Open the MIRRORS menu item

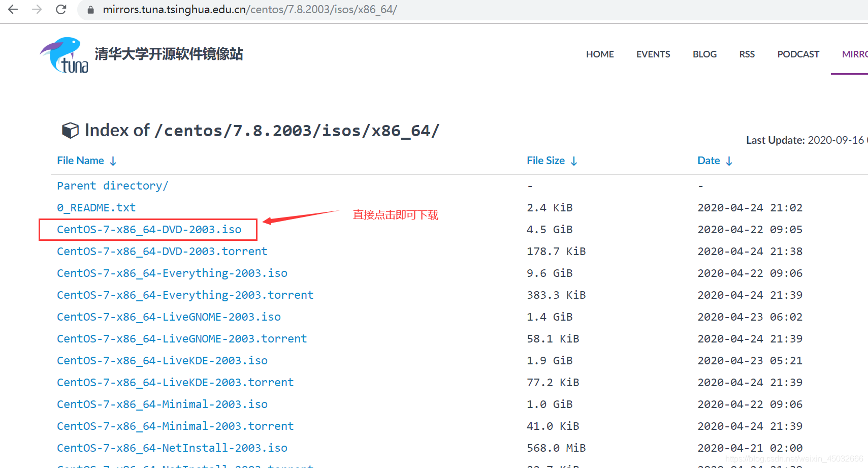coord(855,54)
